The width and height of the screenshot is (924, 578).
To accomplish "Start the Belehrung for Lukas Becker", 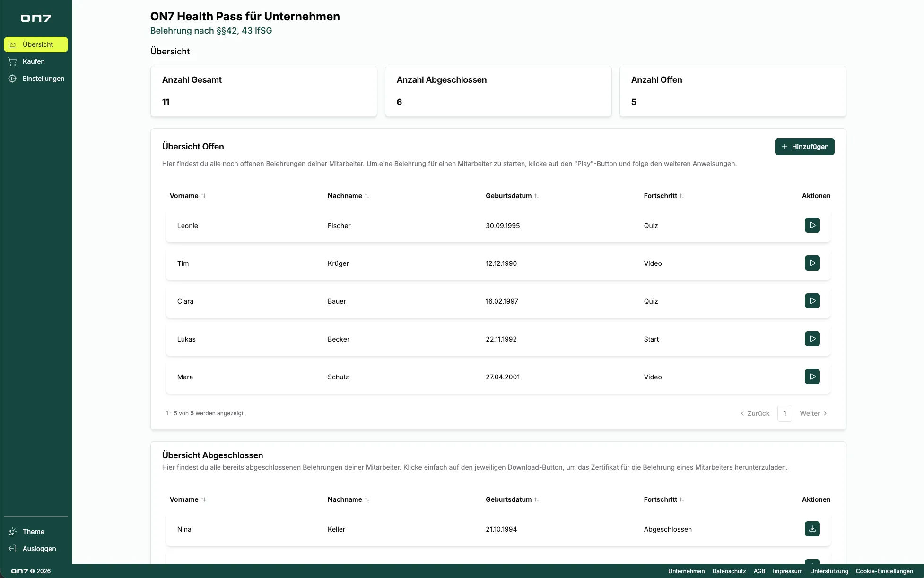I will [812, 339].
